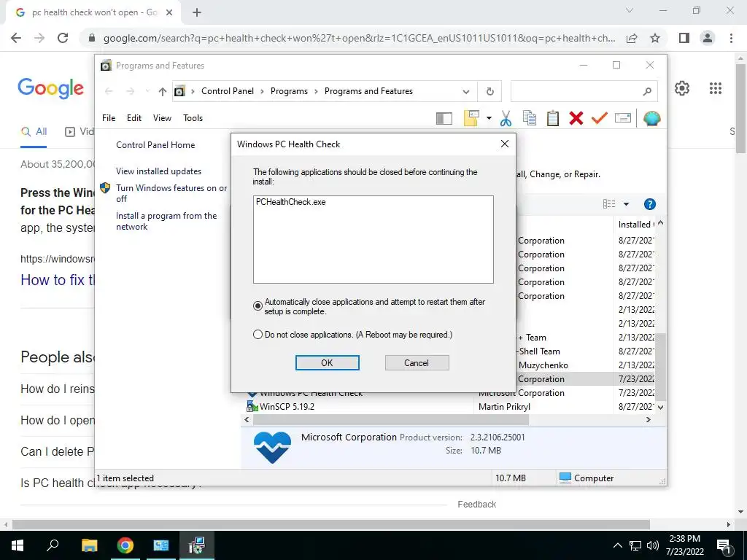Click Cancel in the PC Health Check dialog

click(417, 363)
